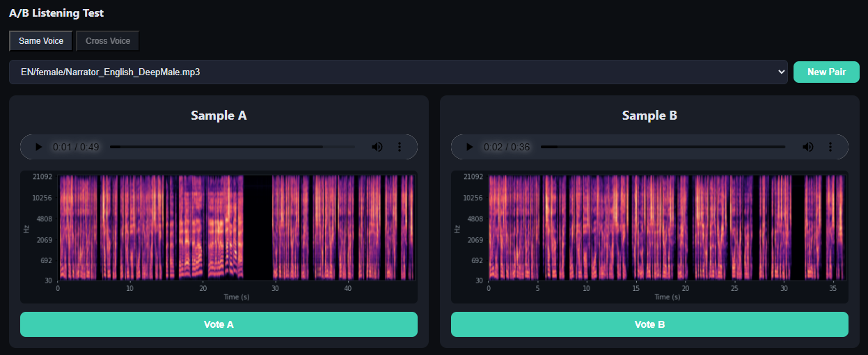Screen dimensions: 868x355
Task: Open Sample B player options menu
Action: (x=830, y=147)
